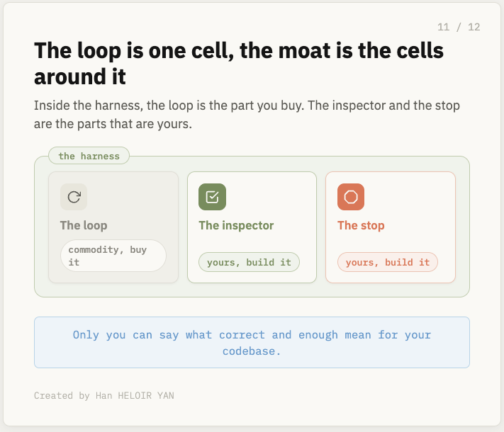Select the 'the harness' label pill

tap(89, 156)
